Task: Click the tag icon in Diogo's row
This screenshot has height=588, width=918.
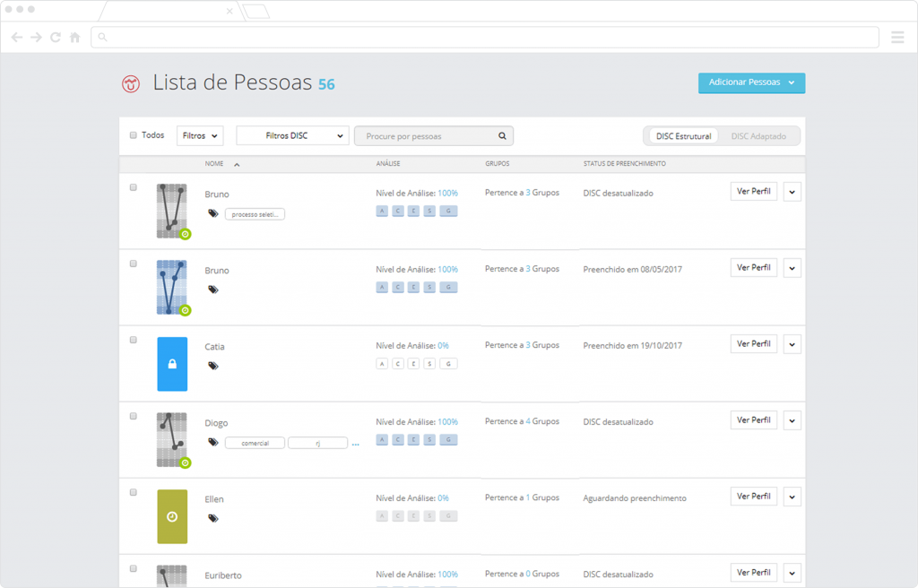Action: coord(213,442)
